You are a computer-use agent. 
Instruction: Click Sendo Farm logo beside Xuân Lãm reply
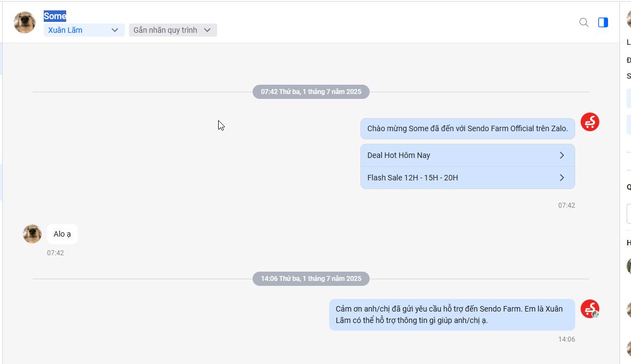click(x=590, y=309)
